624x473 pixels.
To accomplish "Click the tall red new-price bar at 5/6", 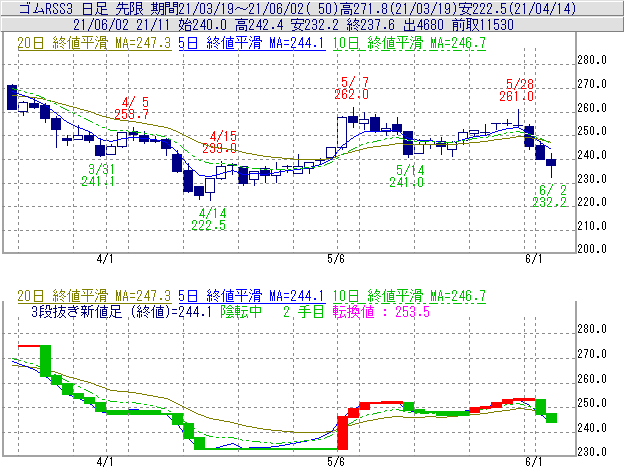I will click(x=342, y=433).
